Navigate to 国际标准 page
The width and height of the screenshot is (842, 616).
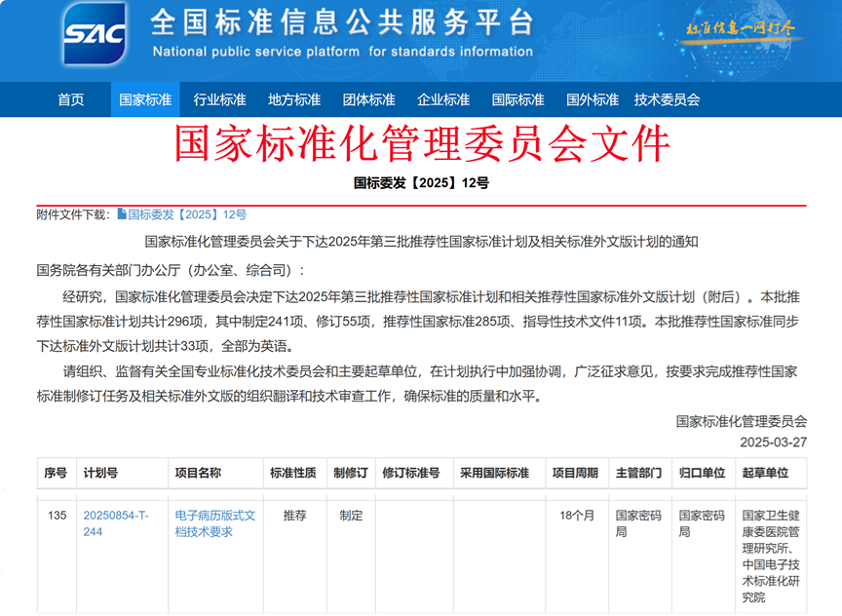coord(518,99)
